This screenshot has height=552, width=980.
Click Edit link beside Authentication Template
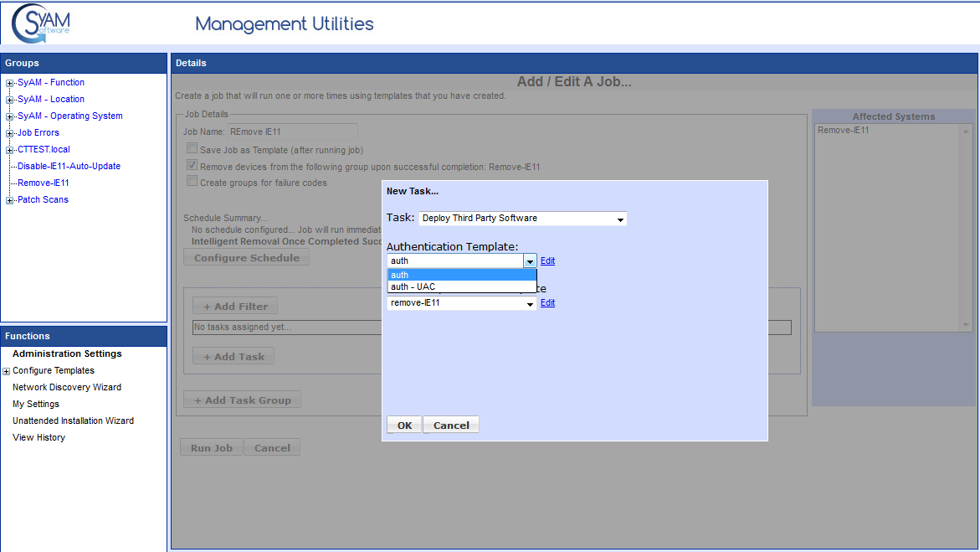tap(547, 261)
